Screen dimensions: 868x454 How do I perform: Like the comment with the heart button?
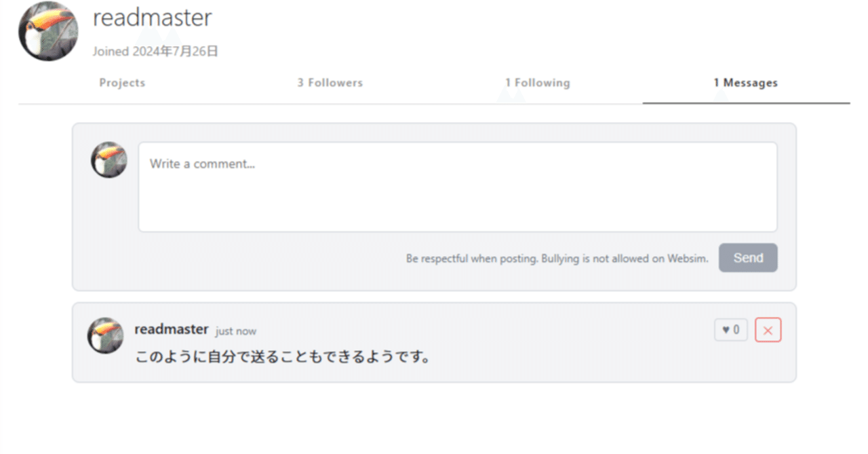pos(730,330)
